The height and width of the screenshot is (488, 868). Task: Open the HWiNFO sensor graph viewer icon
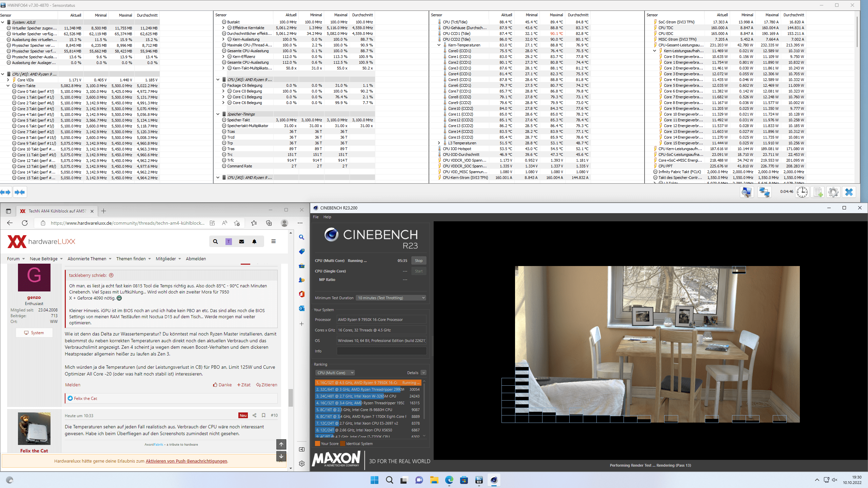746,192
